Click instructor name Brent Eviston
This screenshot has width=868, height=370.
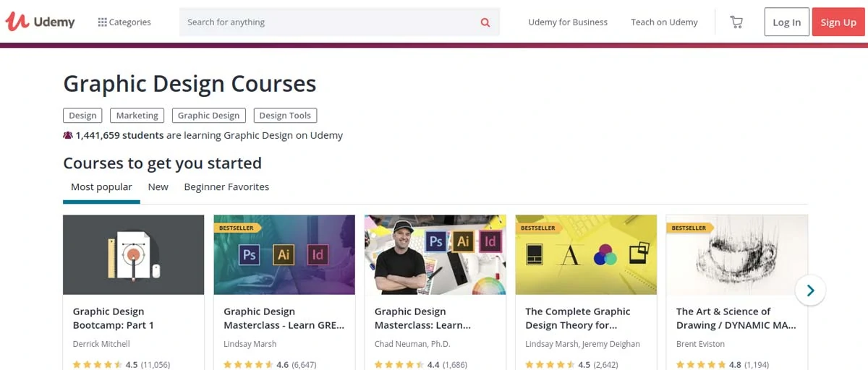[700, 344]
